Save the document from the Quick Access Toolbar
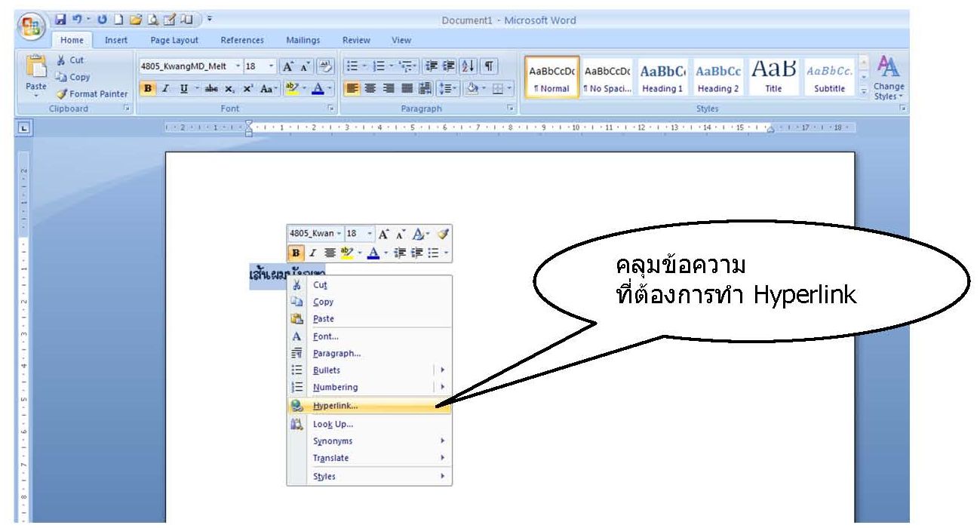 pyautogui.click(x=62, y=18)
